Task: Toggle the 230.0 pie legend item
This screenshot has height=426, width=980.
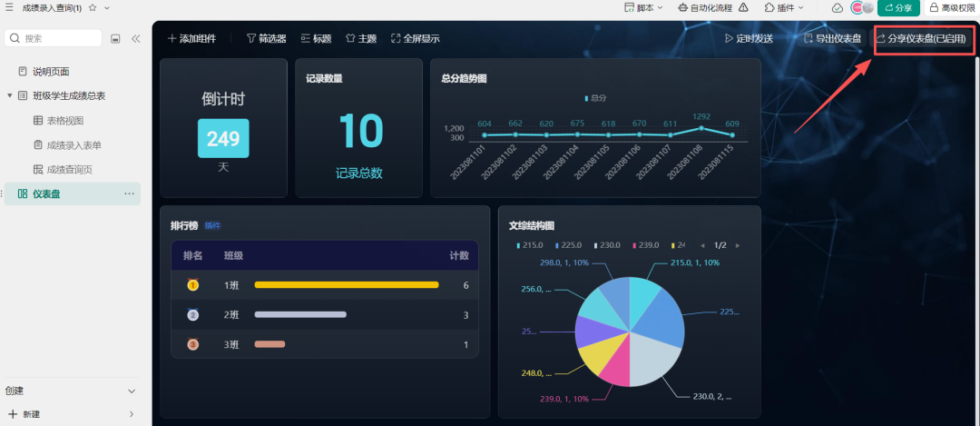Action: point(607,245)
